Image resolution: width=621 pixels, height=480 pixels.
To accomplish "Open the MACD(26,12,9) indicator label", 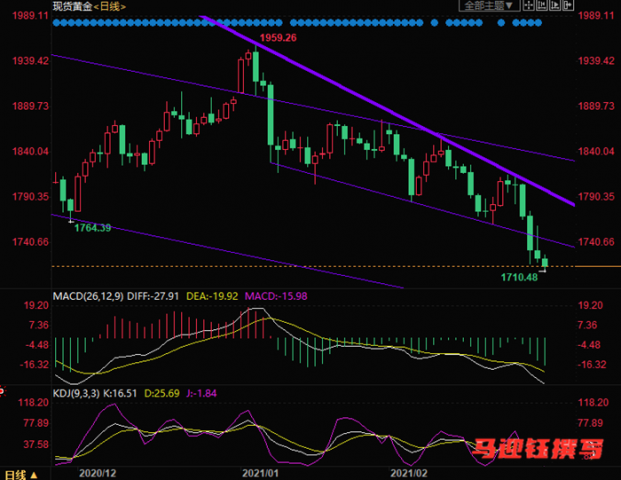I will pos(88,296).
